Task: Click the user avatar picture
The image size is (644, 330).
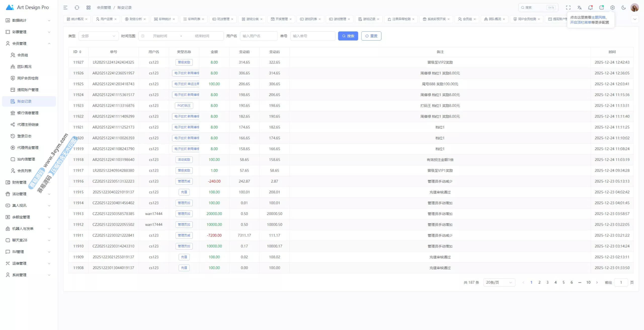Action: pyautogui.click(x=634, y=8)
